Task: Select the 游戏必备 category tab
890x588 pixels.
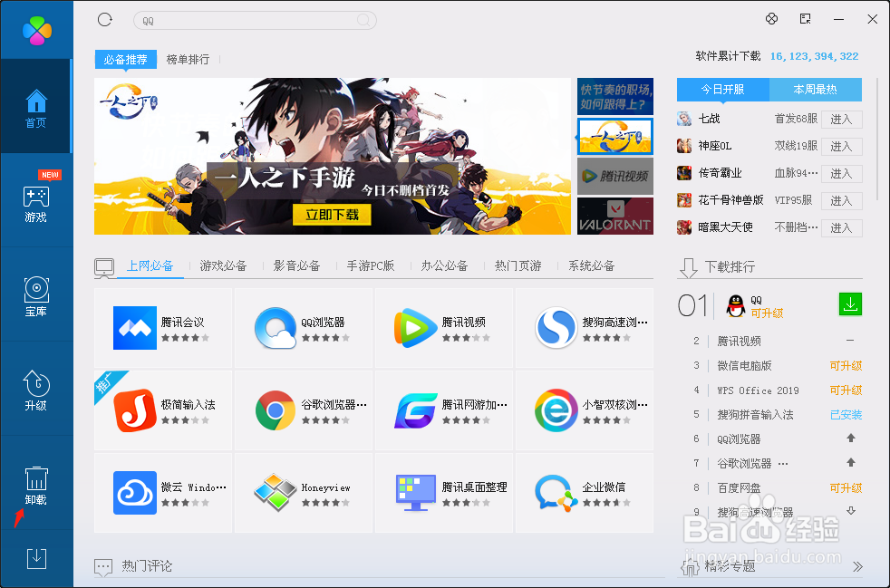Action: click(x=223, y=265)
